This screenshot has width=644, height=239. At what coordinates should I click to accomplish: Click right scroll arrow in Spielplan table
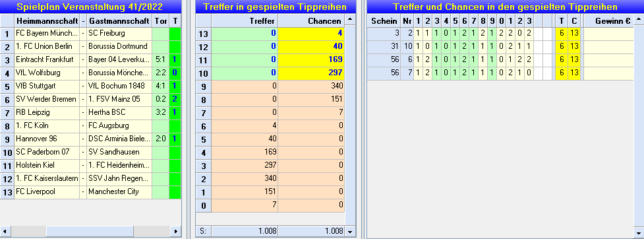(175, 231)
